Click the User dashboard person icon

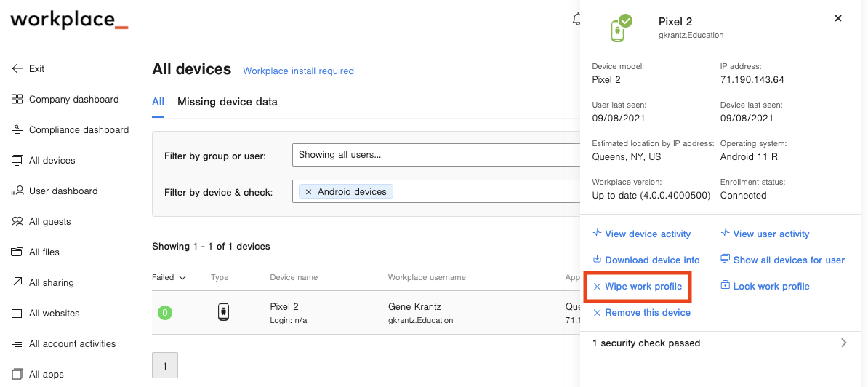[x=17, y=191]
